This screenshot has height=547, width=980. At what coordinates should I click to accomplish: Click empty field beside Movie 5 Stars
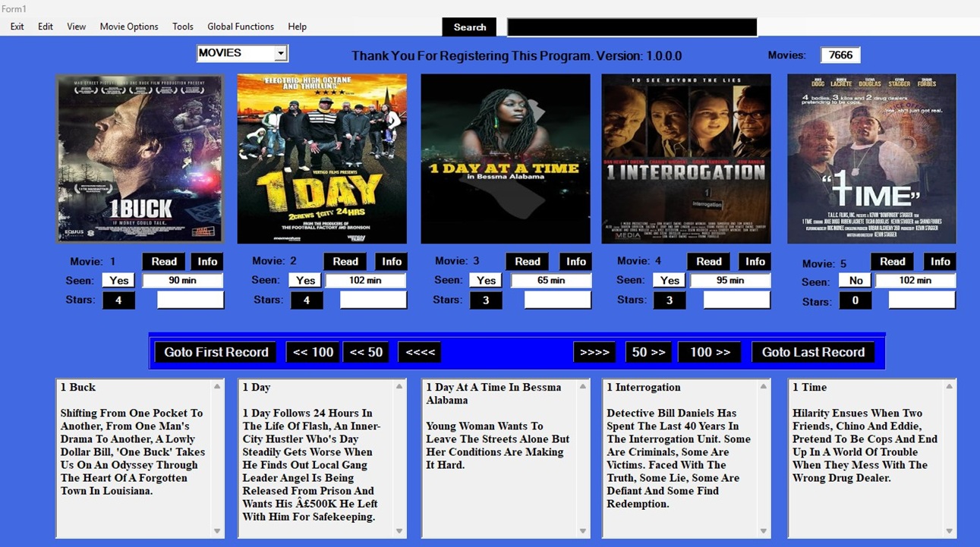(922, 300)
